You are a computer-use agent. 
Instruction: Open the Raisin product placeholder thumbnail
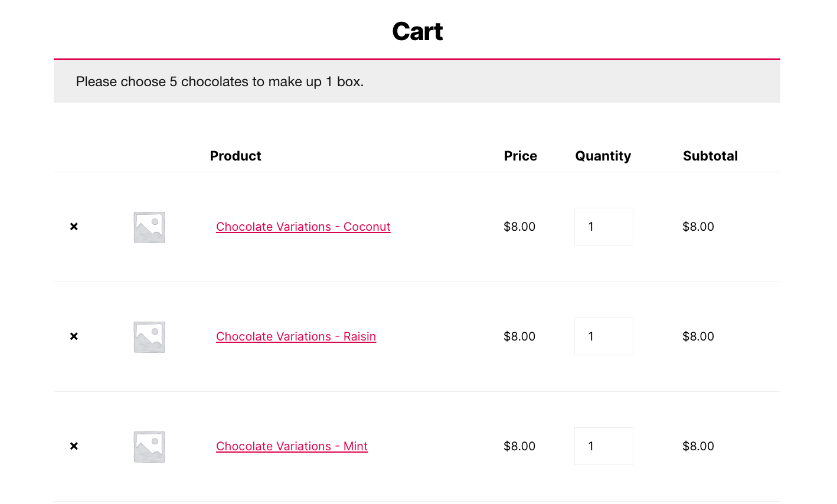(x=149, y=337)
